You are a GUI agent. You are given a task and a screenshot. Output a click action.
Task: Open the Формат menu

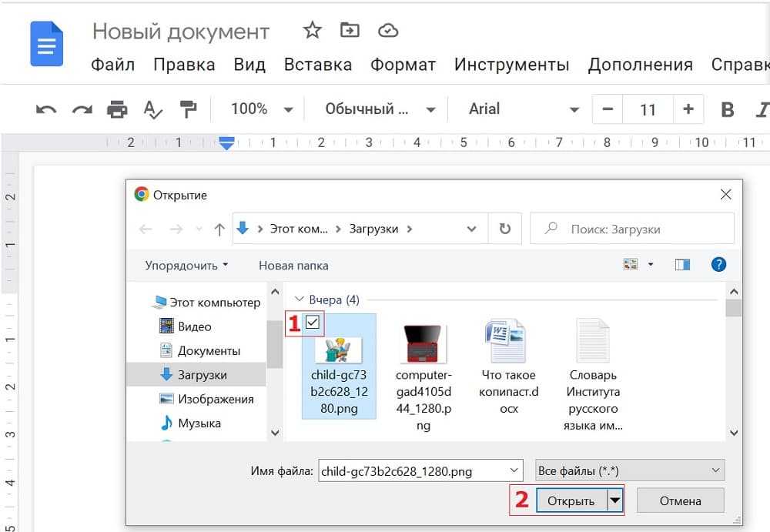pos(403,65)
